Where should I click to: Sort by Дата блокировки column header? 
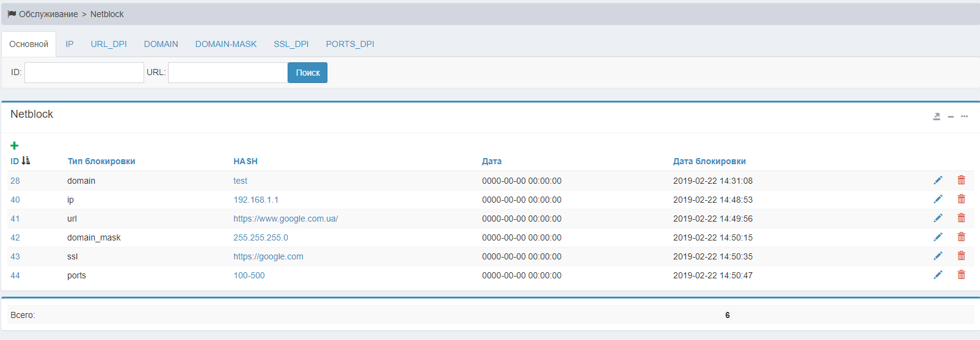[x=709, y=161]
